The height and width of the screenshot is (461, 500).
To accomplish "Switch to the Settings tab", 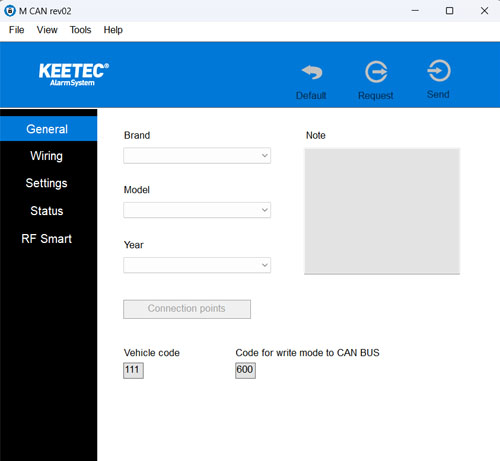I will [46, 183].
